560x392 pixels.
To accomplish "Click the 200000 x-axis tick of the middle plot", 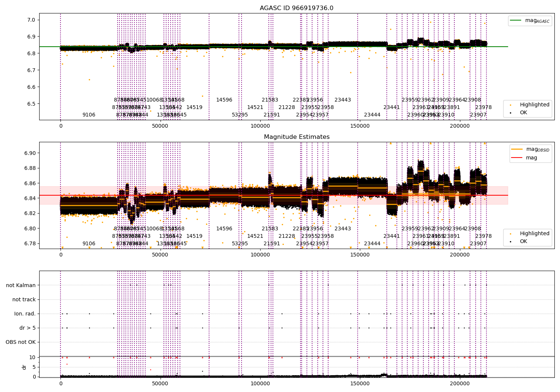I will pyautogui.click(x=460, y=255).
